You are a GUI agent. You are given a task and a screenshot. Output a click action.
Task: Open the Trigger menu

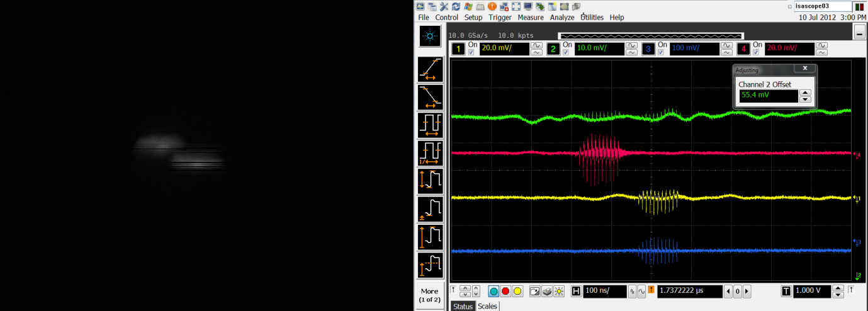[500, 18]
